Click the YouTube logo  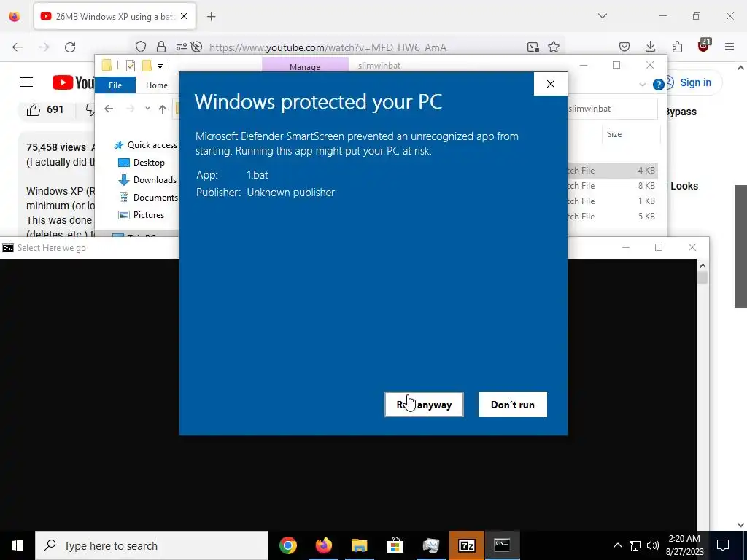(x=74, y=82)
